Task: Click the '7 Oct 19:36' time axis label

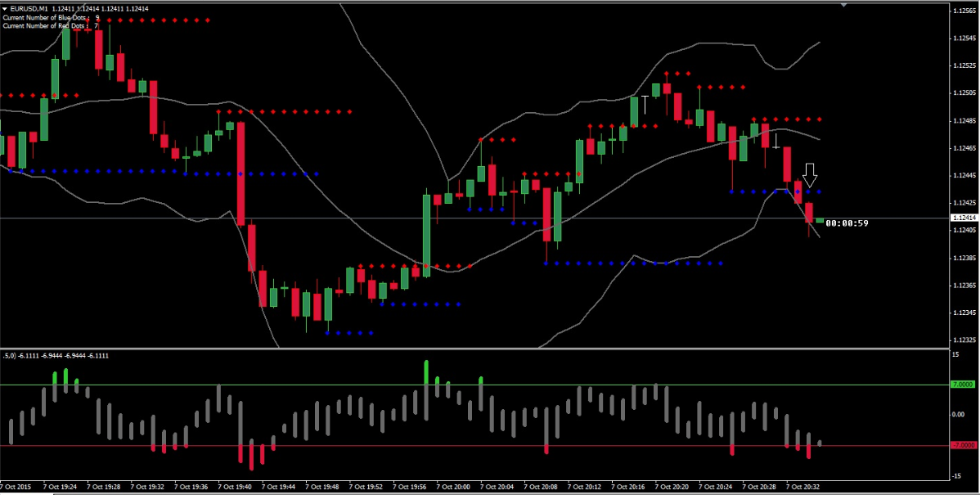Action: pyautogui.click(x=191, y=486)
